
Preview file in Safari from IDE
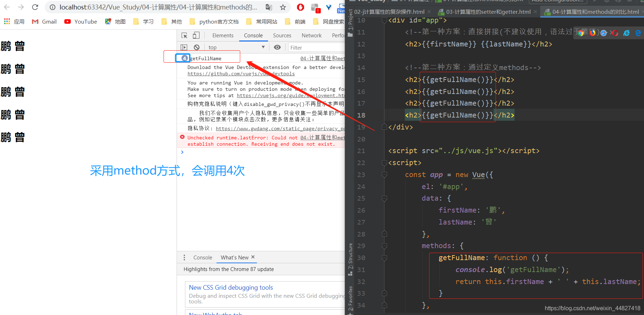pyautogui.click(x=604, y=33)
